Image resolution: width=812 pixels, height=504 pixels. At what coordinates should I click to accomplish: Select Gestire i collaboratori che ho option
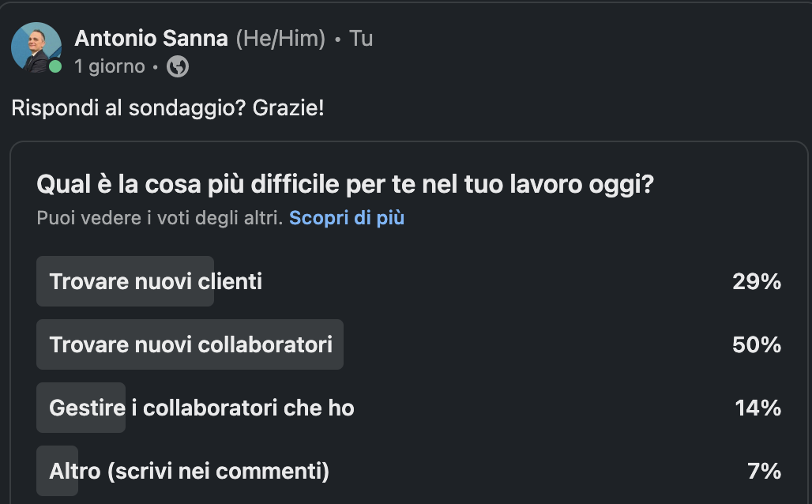(x=409, y=408)
